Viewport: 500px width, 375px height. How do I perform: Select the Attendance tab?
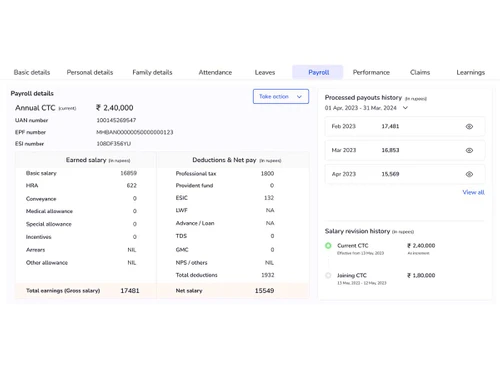pyautogui.click(x=215, y=72)
